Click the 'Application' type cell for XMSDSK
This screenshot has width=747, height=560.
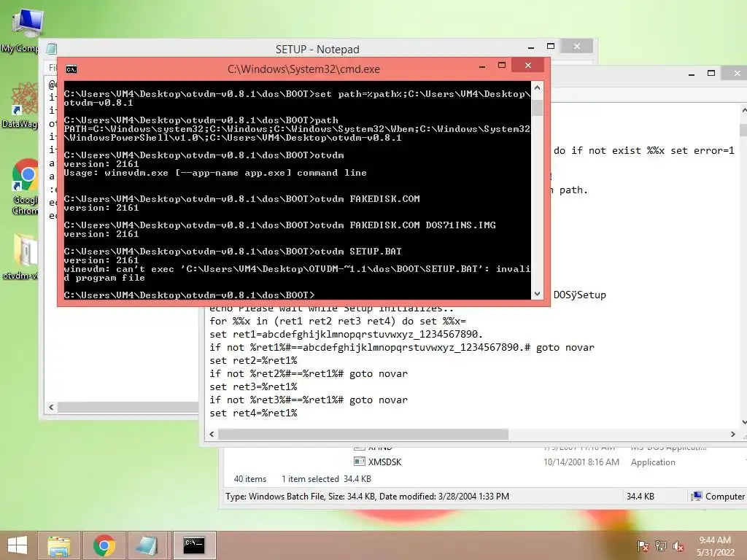point(653,462)
